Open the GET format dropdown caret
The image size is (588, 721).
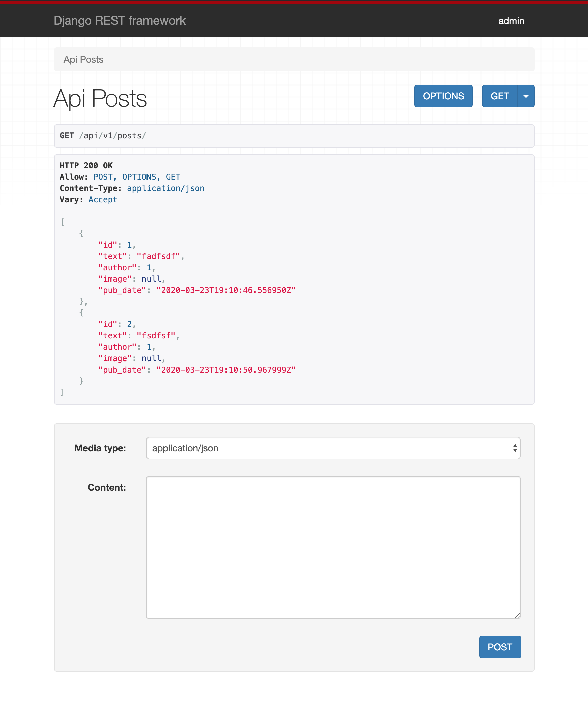[526, 96]
